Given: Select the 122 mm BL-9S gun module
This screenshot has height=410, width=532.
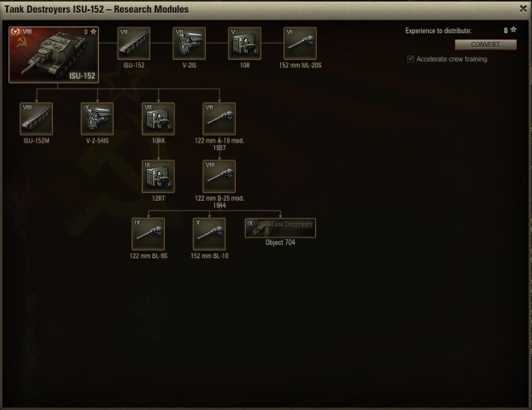Looking at the screenshot, I should (x=149, y=234).
